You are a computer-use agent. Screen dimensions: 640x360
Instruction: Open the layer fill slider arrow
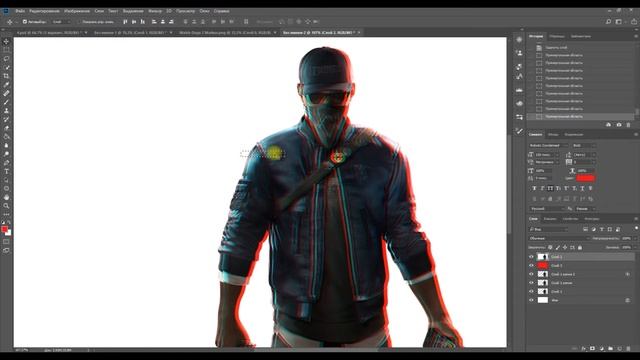coord(634,247)
